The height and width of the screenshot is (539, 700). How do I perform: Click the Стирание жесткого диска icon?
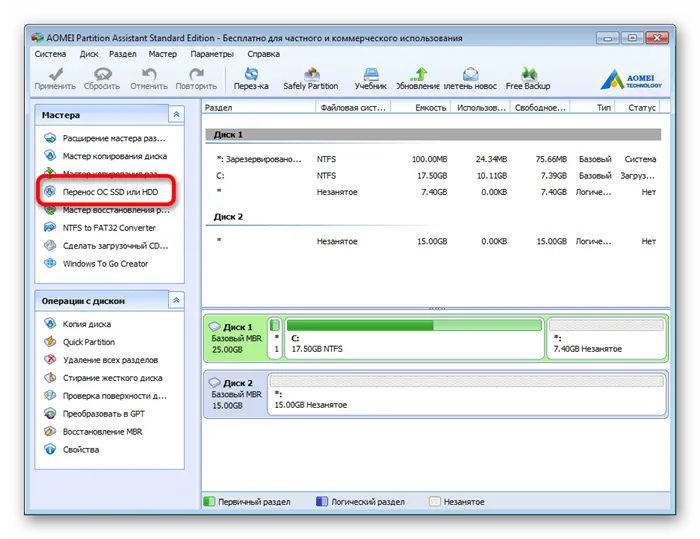50,377
